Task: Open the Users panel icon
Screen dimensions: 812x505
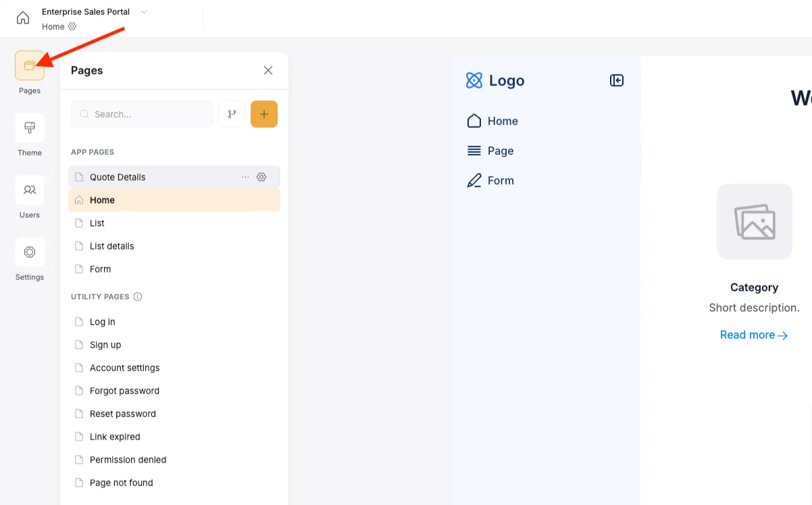Action: 29,190
